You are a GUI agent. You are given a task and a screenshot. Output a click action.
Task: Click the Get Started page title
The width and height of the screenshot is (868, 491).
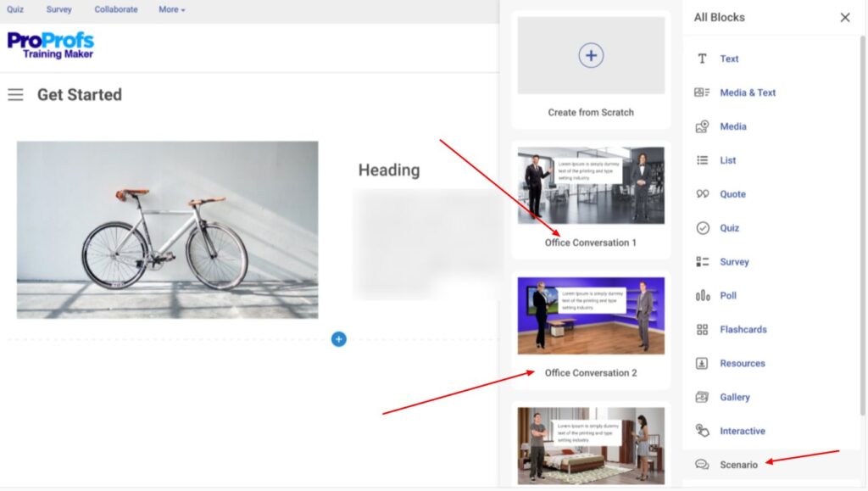pyautogui.click(x=79, y=95)
